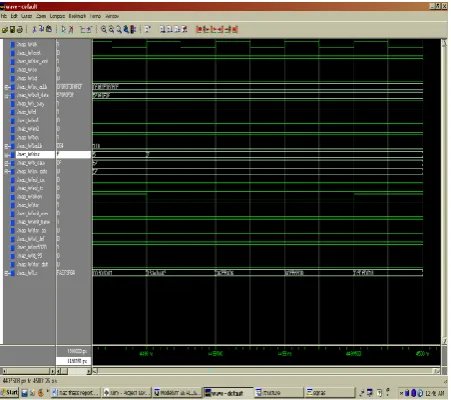Click the system tray clock
This screenshot has height=400, width=451.
point(435,393)
